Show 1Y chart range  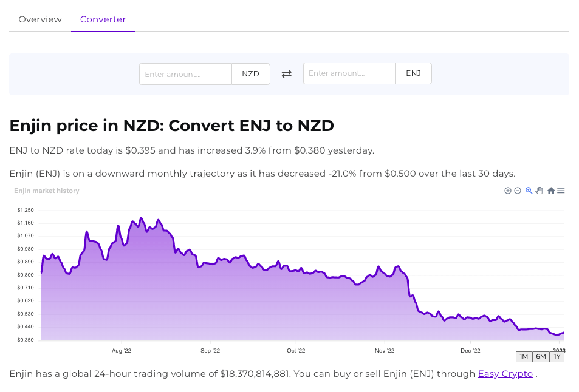pyautogui.click(x=557, y=357)
